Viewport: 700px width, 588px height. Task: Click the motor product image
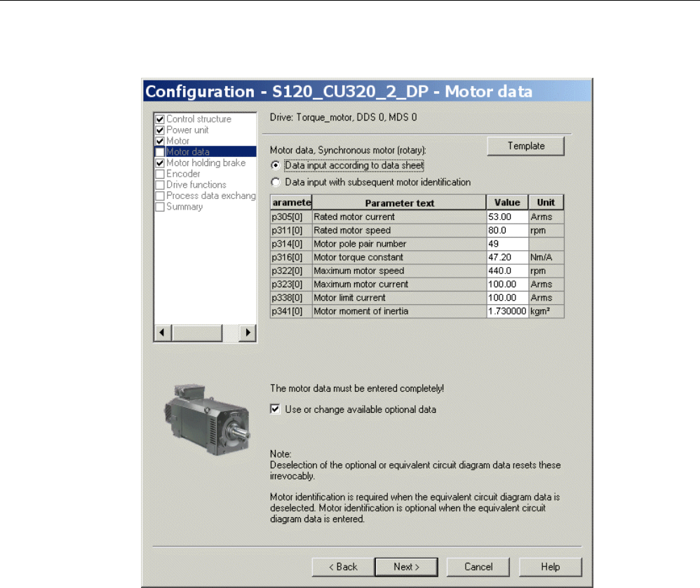pyautogui.click(x=207, y=420)
